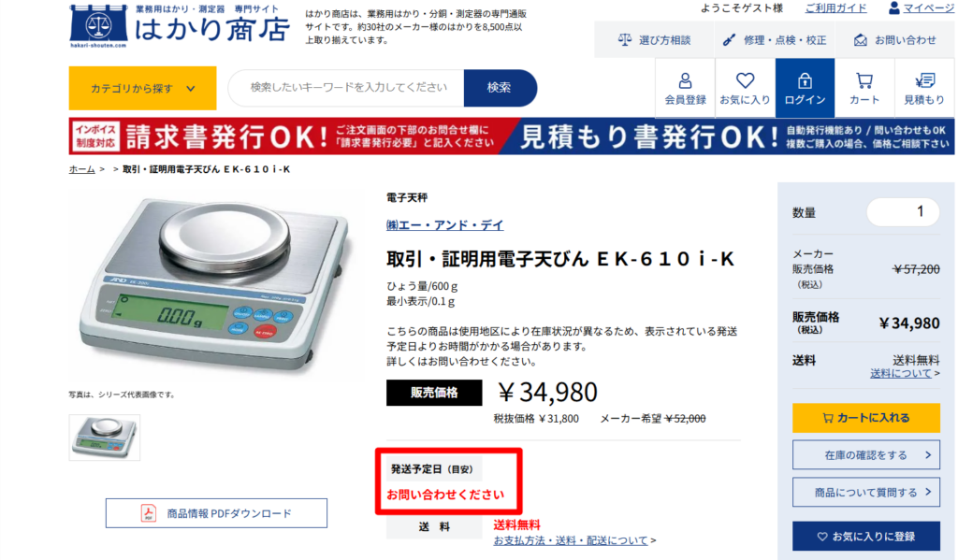The image size is (958, 560).
Task: Open the 修理・点検・校正 menu item
Action: click(x=774, y=40)
